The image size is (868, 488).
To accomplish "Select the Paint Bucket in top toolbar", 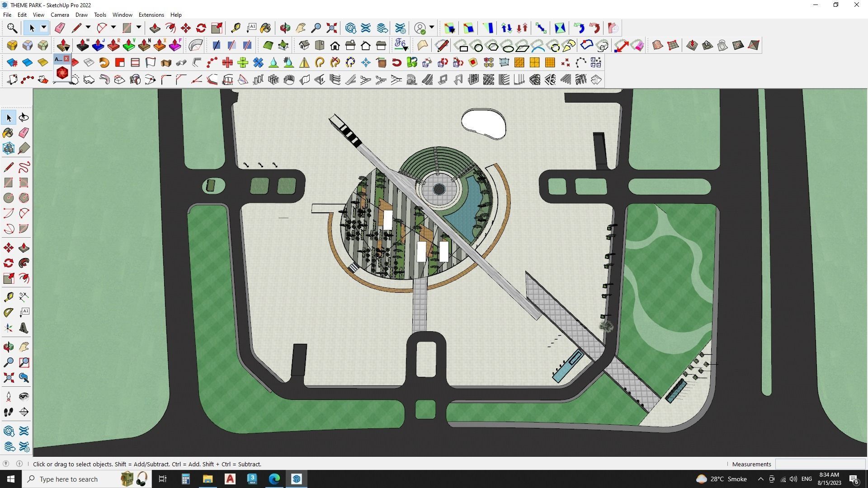I will [265, 28].
